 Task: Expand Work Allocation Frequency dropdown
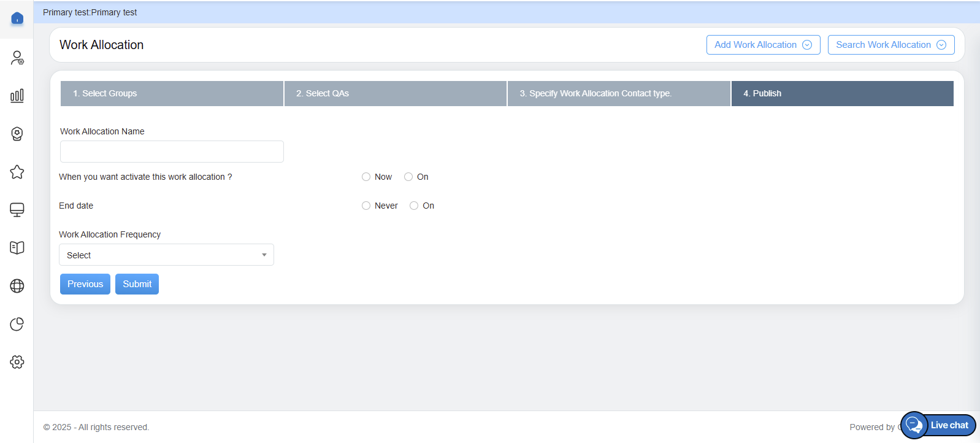(x=166, y=255)
